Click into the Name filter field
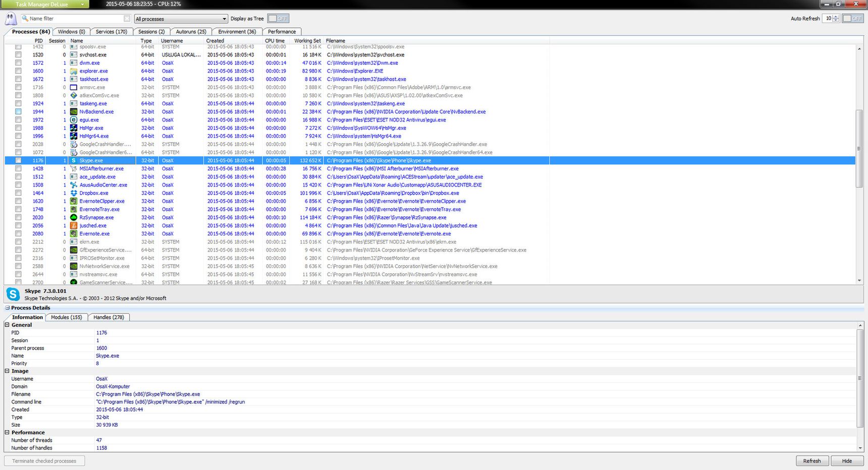Viewport: 868px width, 470px height. point(76,19)
